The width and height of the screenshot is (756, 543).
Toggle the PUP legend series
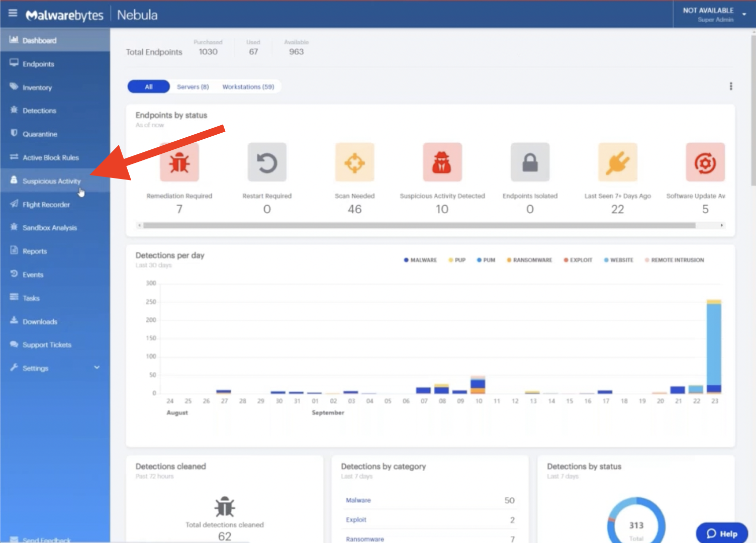tap(457, 260)
